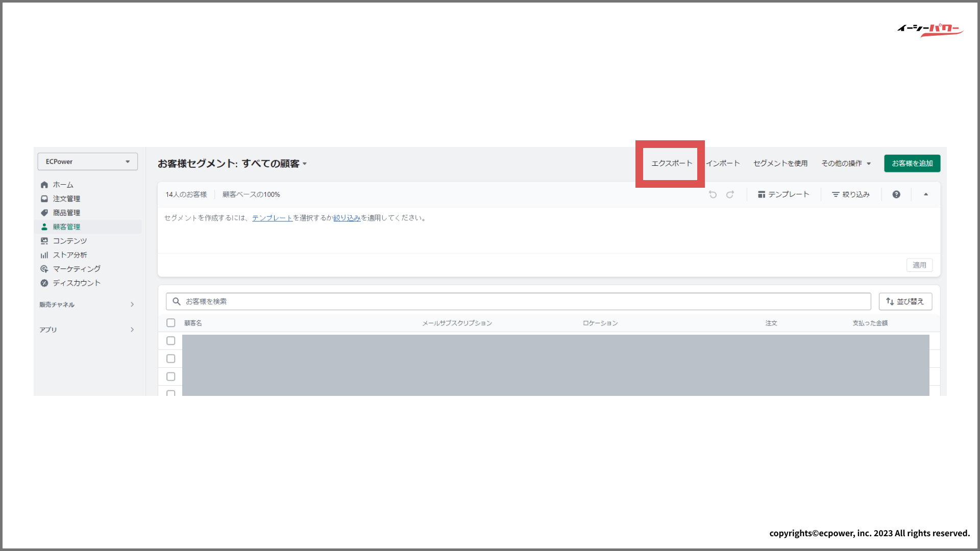Click the undo arrow icon
The image size is (980, 551).
[x=713, y=194]
